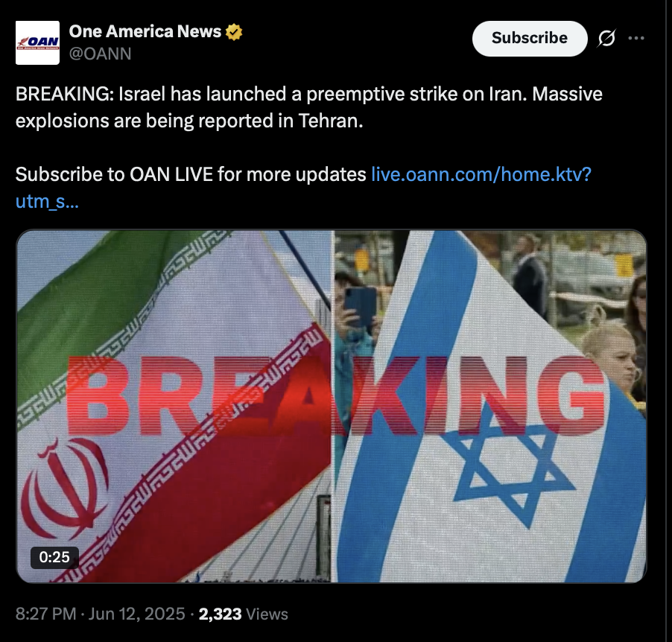Open the @OANN handle link
672x642 pixels.
coord(101,54)
